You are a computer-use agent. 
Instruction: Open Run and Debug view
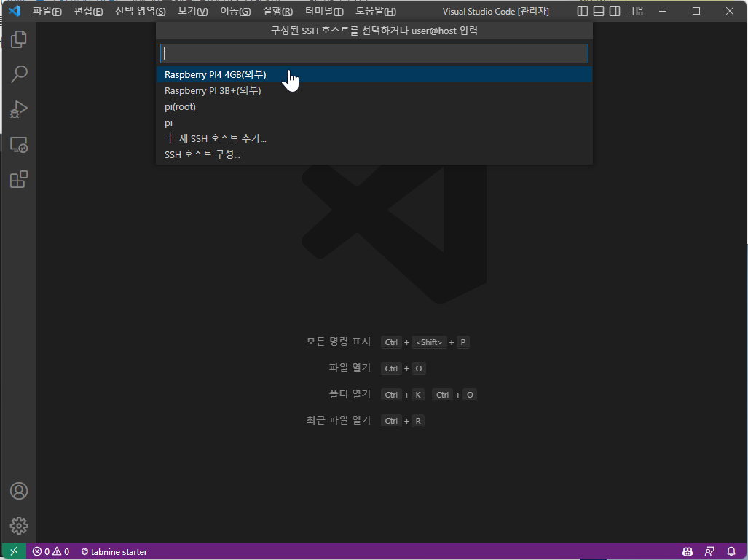pos(19,109)
